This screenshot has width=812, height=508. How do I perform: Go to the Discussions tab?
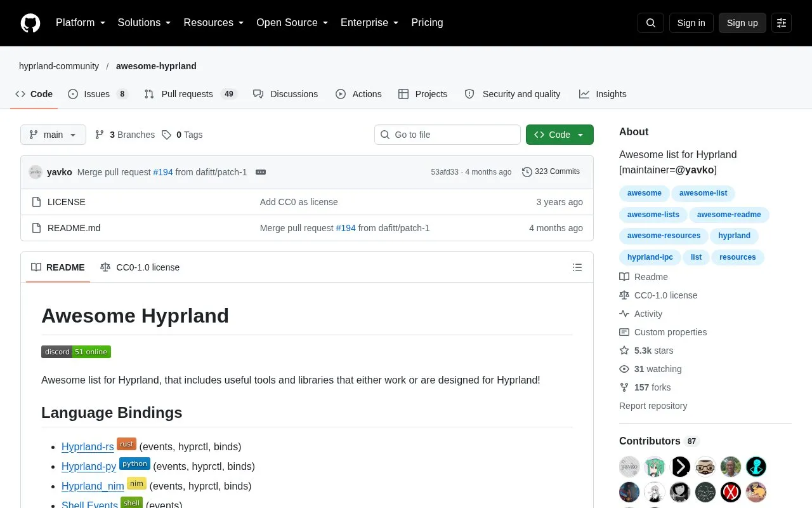(x=285, y=94)
